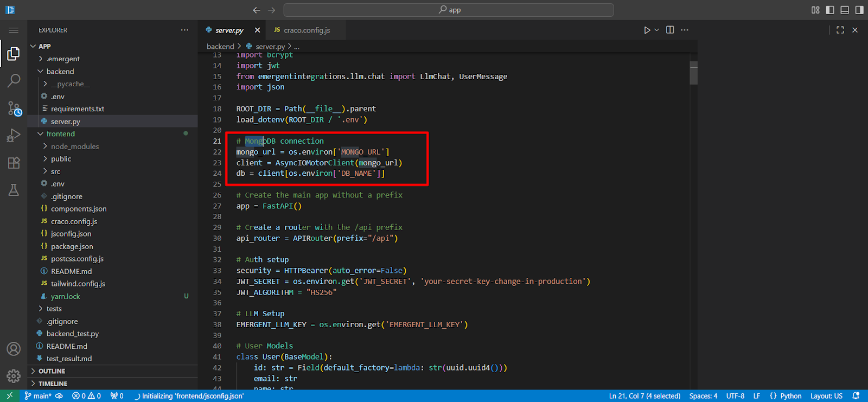Open the Testing flask view
The height and width of the screenshot is (402, 868).
click(x=14, y=190)
